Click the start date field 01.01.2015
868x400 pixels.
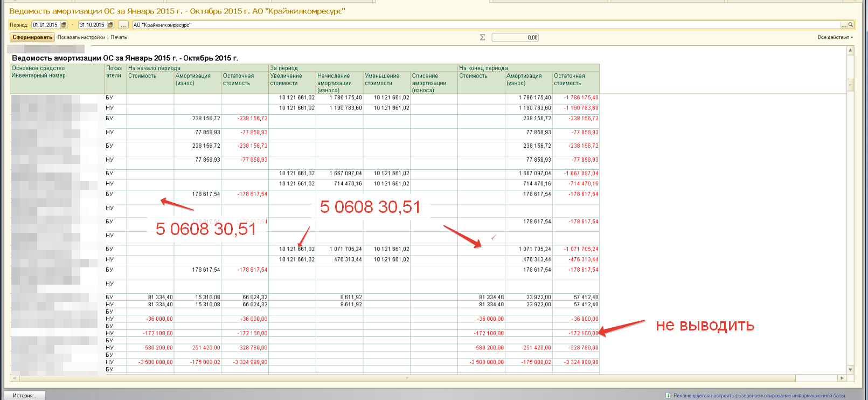[x=45, y=25]
